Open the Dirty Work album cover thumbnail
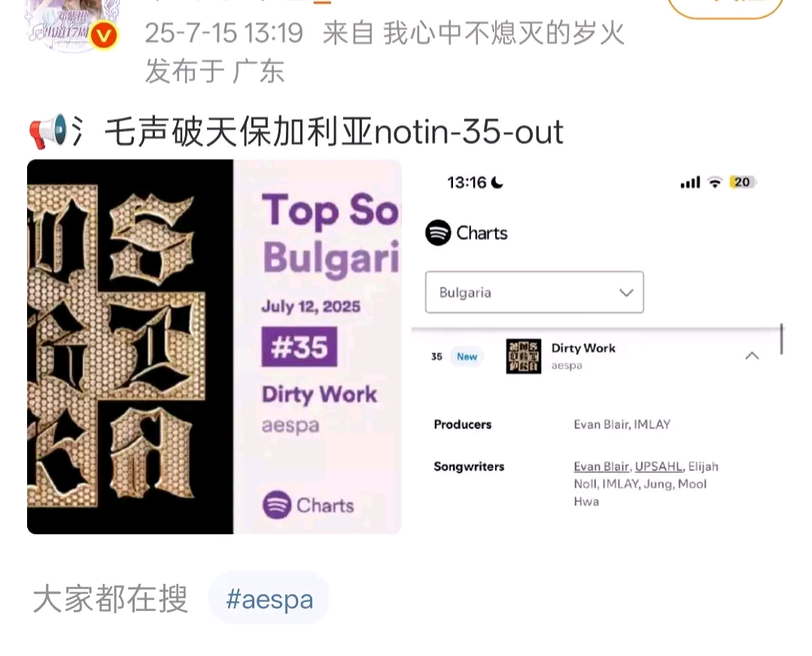812x656 pixels. click(x=524, y=357)
